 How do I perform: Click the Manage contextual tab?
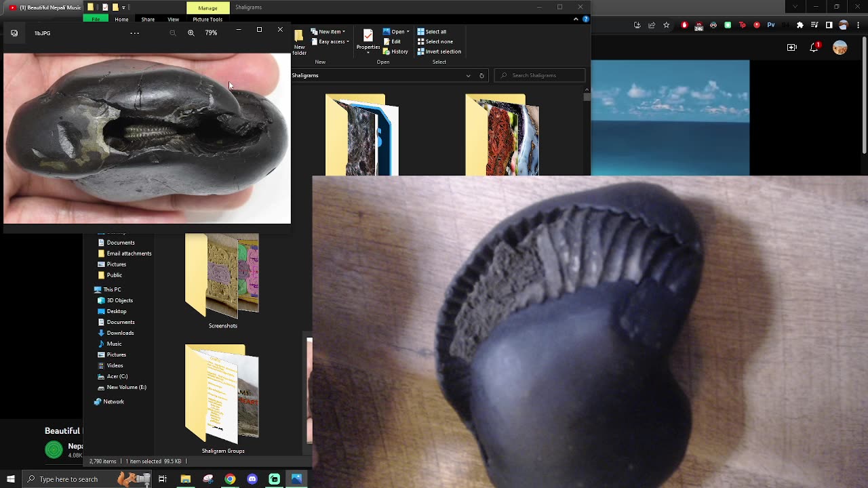208,7
